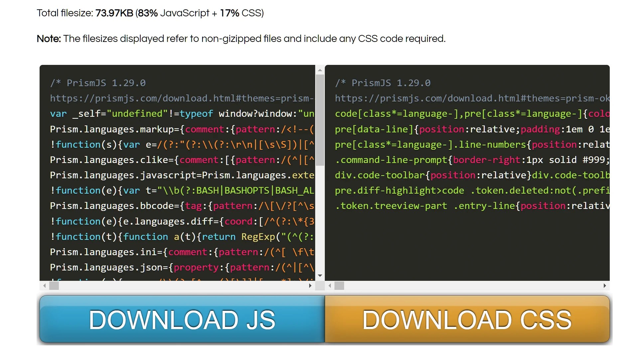Click right arrow of JS code horizontal scrollbar
This screenshot has height=362, width=644.
point(310,285)
